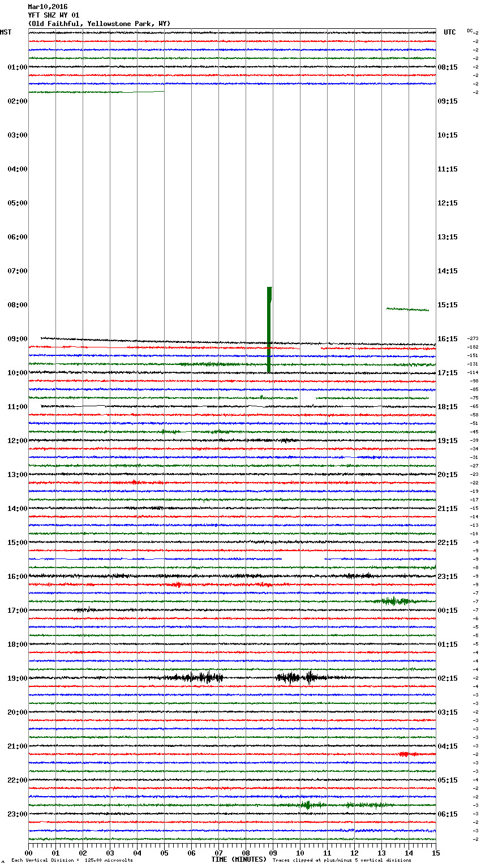Select the 21:00 MST hour label
Image resolution: width=481 pixels, height=868 pixels.
pyautogui.click(x=17, y=746)
